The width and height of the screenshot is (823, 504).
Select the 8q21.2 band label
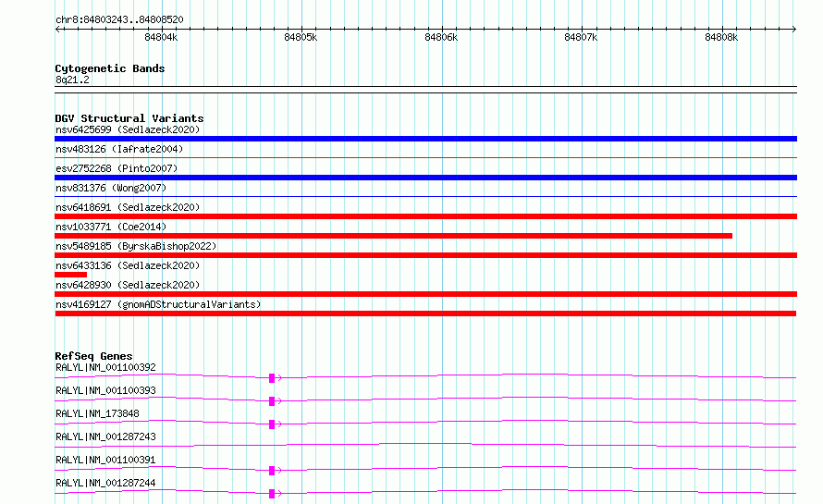pyautogui.click(x=72, y=80)
